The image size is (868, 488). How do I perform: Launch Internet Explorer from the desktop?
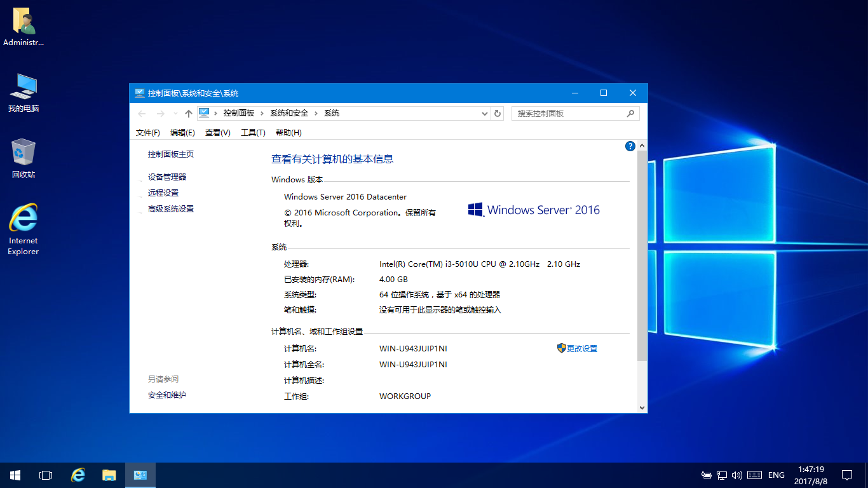click(x=24, y=229)
